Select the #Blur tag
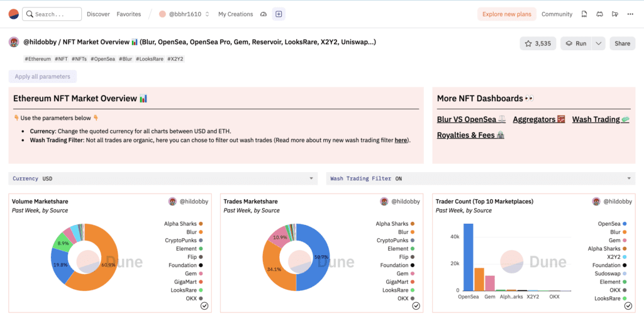The width and height of the screenshot is (644, 318). [x=126, y=59]
